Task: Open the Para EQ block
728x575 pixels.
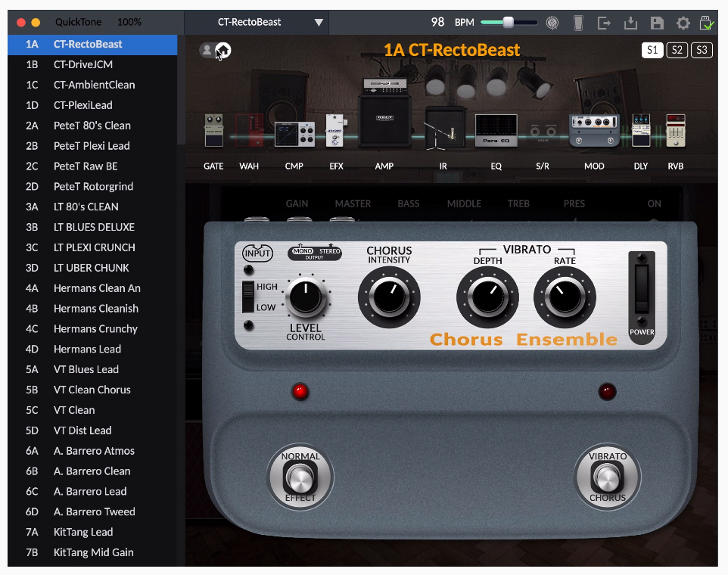Action: [496, 130]
